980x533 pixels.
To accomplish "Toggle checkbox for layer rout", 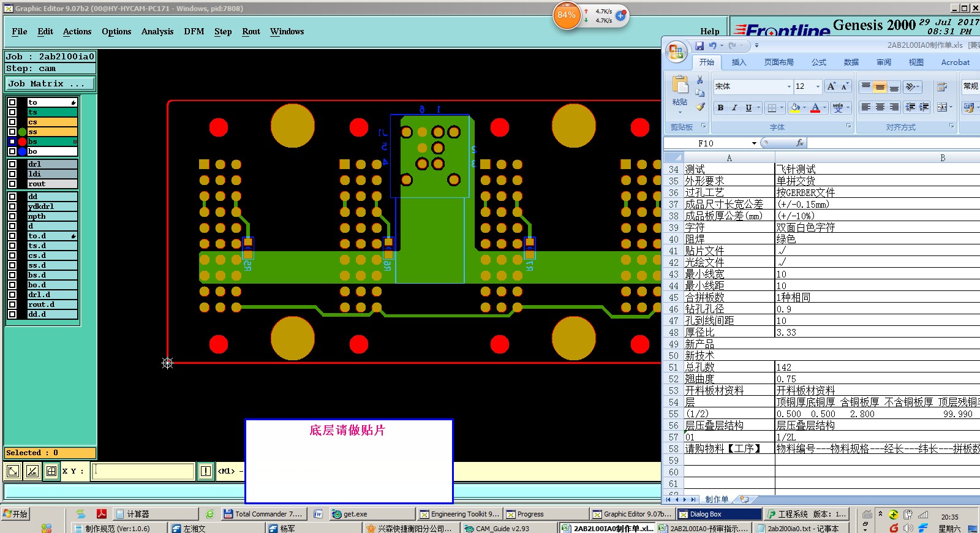I will [12, 184].
